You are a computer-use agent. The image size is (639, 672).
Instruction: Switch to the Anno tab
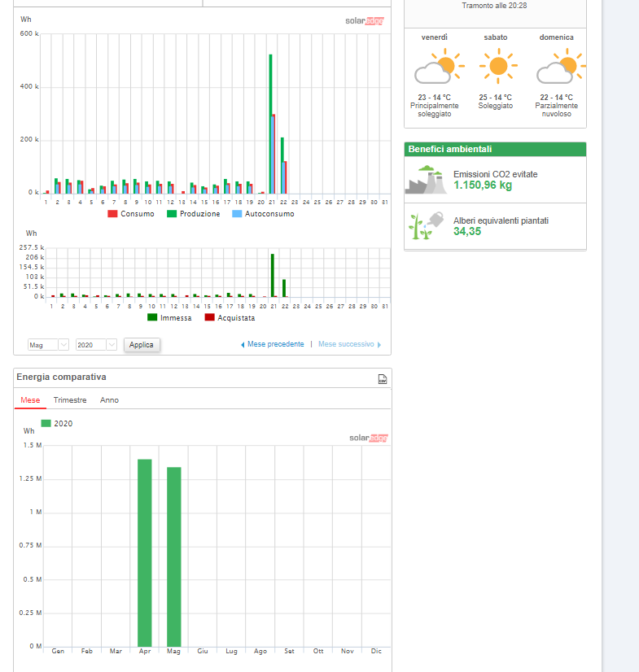[109, 399]
